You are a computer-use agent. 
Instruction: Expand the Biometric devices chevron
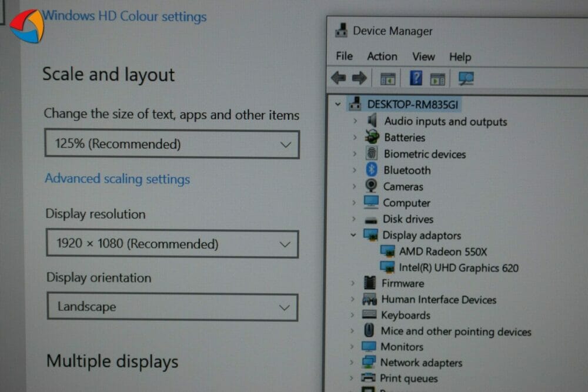[355, 153]
